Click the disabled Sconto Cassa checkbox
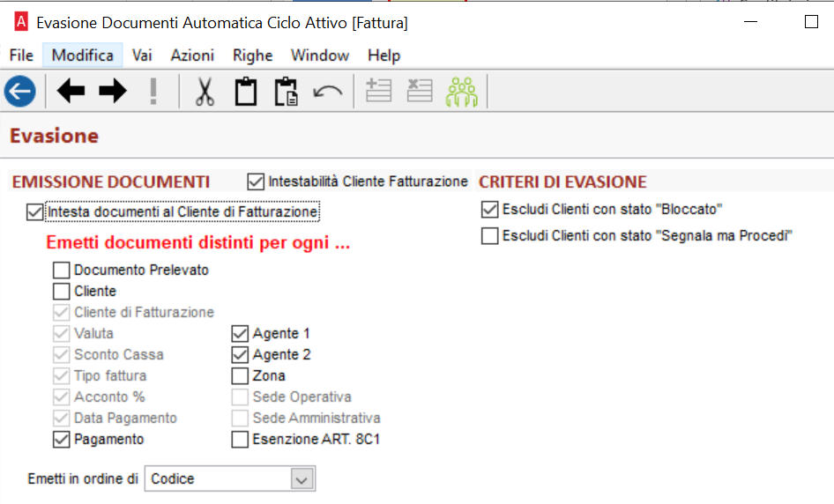The image size is (834, 504). coord(62,354)
